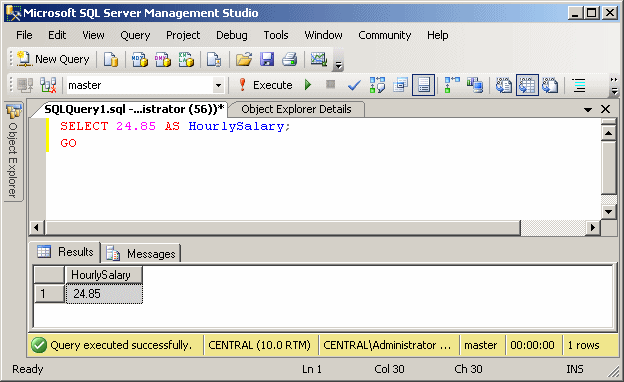Click the horizontal scrollbar thumb in editor
This screenshot has width=624, height=382.
click(283, 228)
